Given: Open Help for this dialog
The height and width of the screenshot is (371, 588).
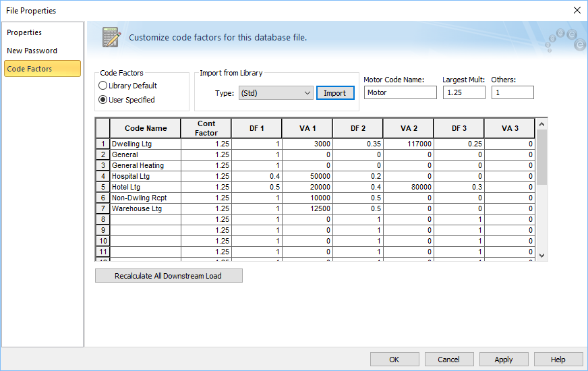Looking at the screenshot, I should pyautogui.click(x=558, y=360).
